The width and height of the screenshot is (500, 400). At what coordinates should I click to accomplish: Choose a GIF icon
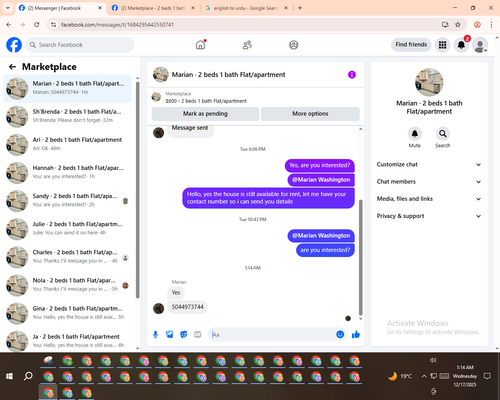click(x=198, y=334)
